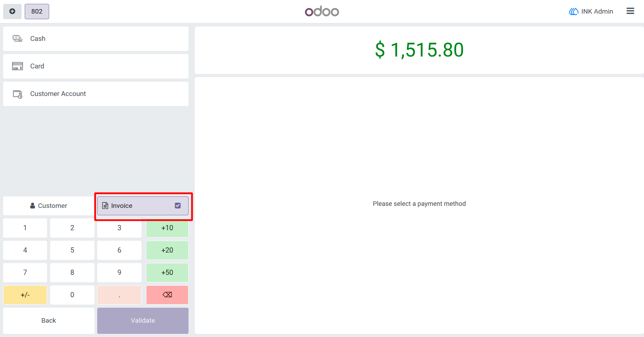
Task: Select the Cash payment method icon
Action: [17, 38]
